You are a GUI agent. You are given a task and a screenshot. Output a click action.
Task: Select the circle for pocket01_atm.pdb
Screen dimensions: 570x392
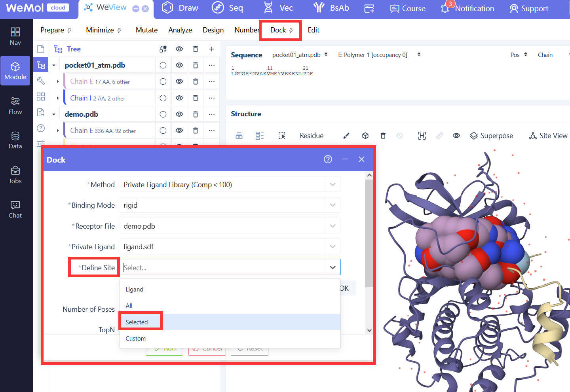coord(163,65)
